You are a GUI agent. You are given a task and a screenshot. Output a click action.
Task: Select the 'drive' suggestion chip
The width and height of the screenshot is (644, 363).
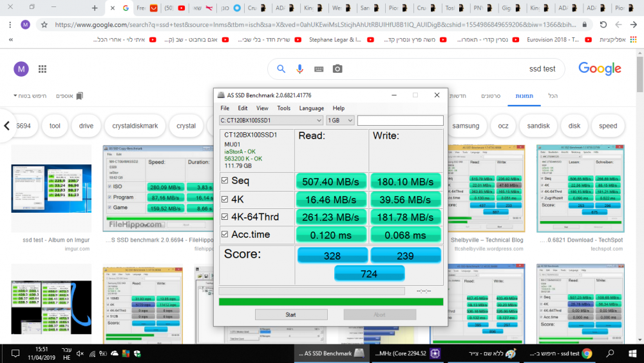pos(86,126)
